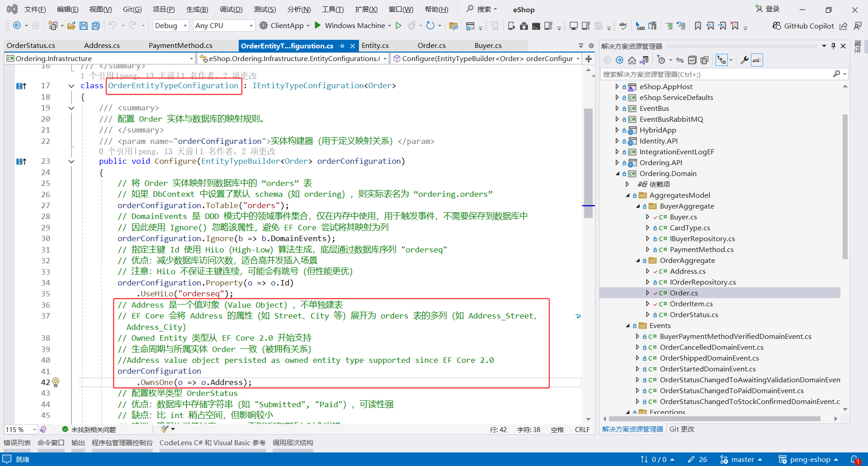Switch to the Address.cs editor tab
Screen dimensions: 868x466
point(102,46)
